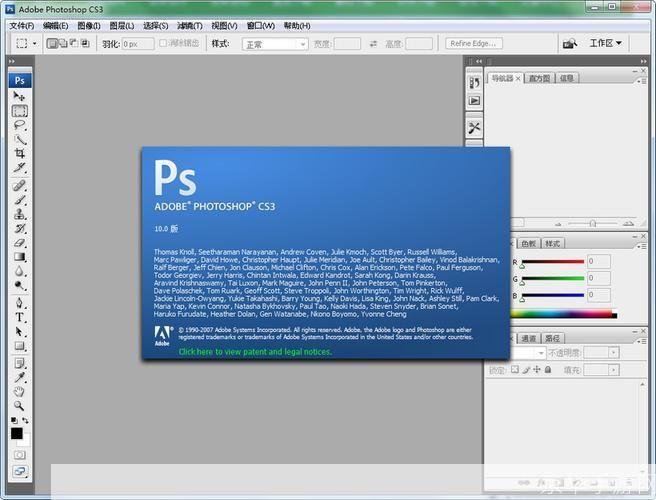Open the 滤镜(T) menu
This screenshot has width=656, height=500.
[190, 26]
